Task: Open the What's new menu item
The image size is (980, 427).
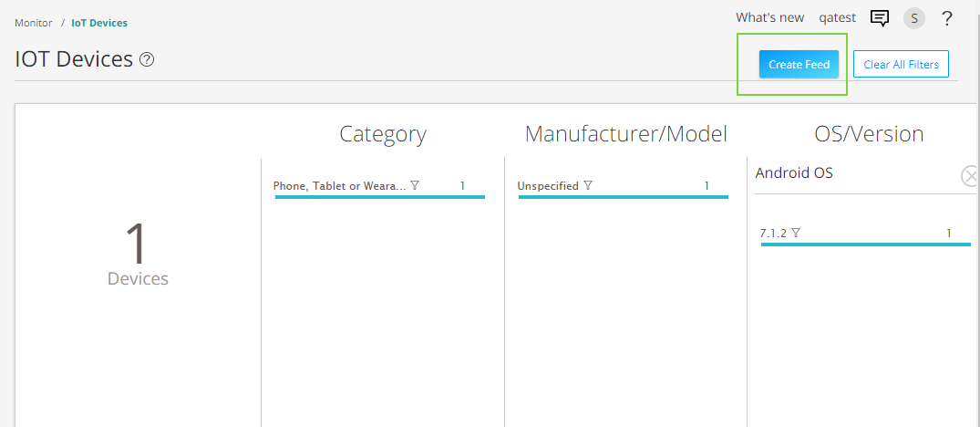Action: [x=769, y=17]
